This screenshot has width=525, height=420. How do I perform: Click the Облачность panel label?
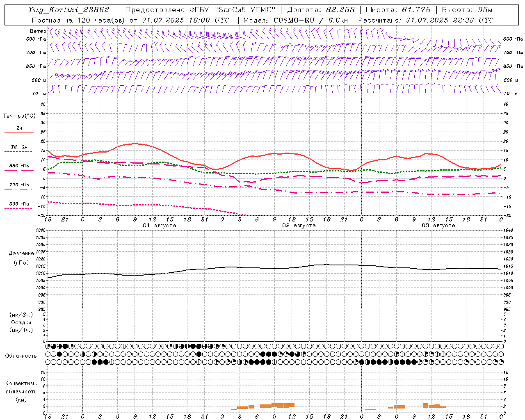[21, 356]
